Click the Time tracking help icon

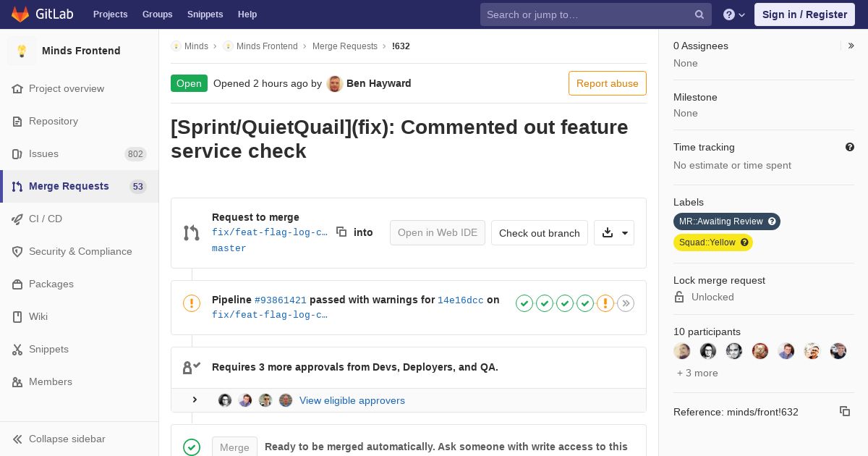(850, 147)
